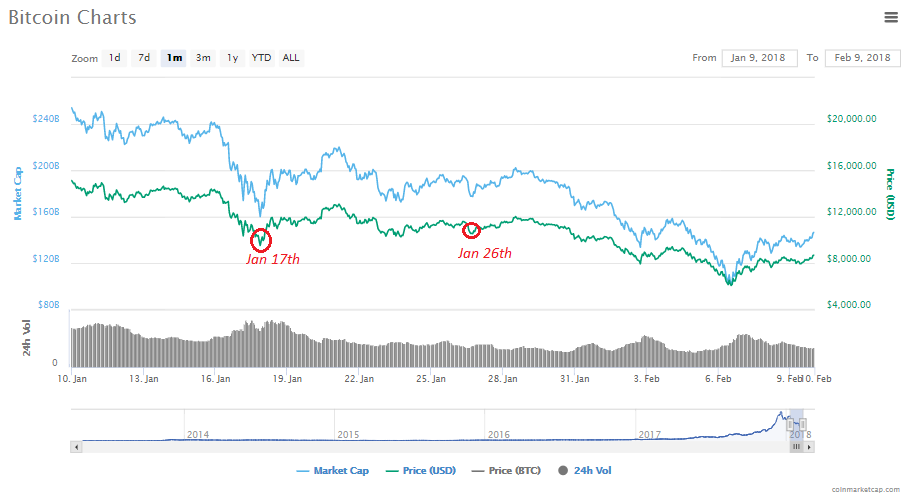Show ALL time zoom range

pyautogui.click(x=291, y=58)
